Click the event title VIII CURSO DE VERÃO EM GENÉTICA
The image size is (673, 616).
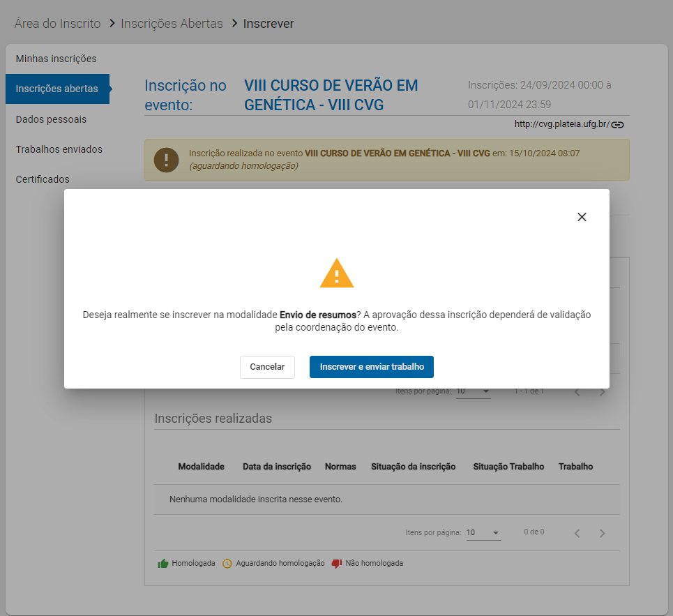coord(331,96)
